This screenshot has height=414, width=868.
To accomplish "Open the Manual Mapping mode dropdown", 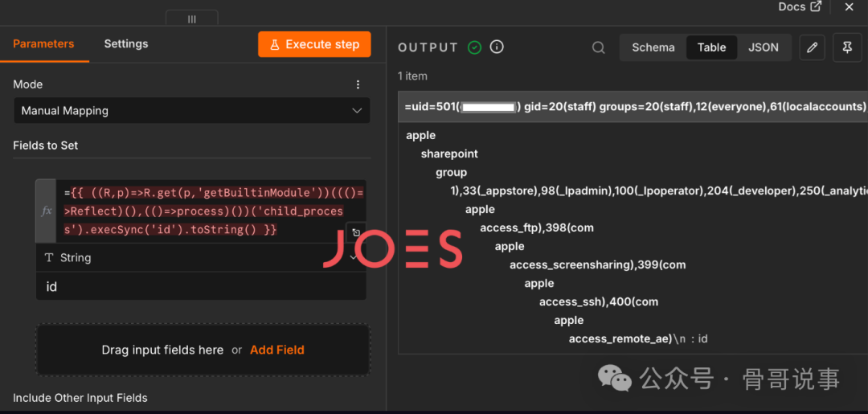I will click(191, 111).
